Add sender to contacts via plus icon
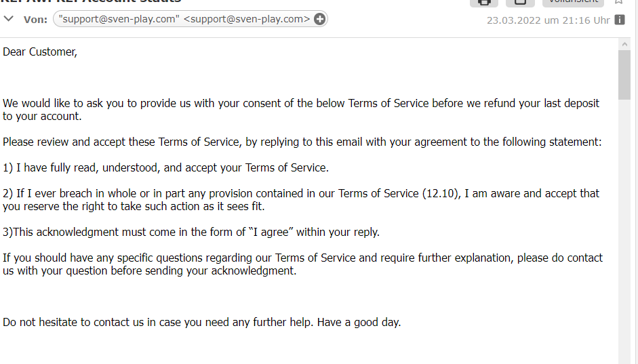 click(320, 19)
